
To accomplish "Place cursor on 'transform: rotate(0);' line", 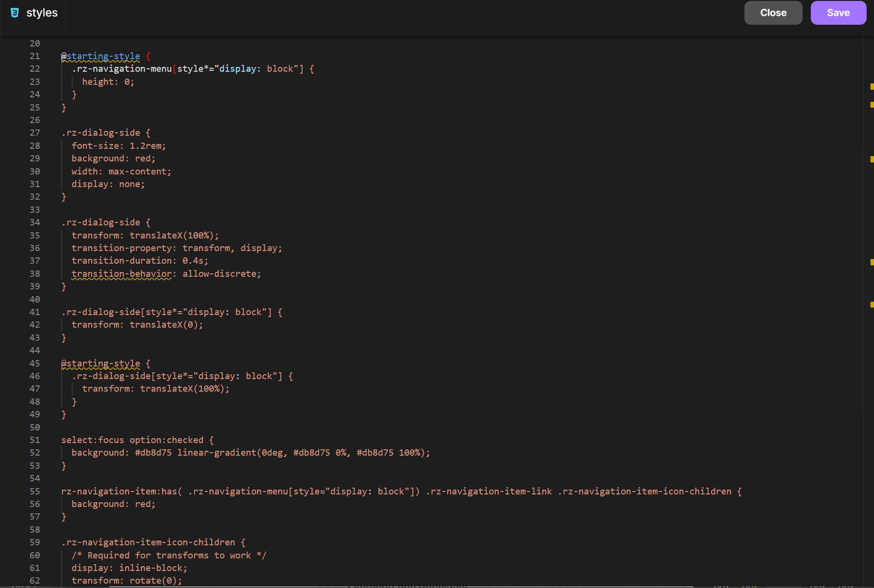I will 126,581.
